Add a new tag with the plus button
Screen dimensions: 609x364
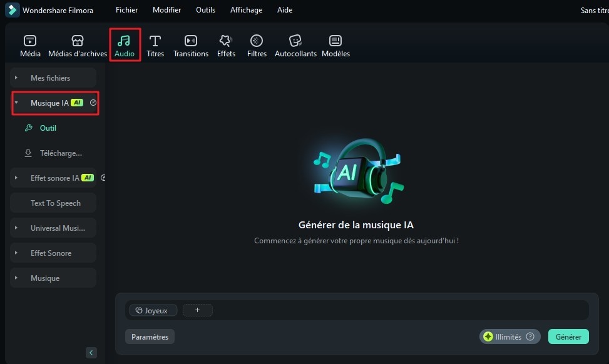pos(197,310)
